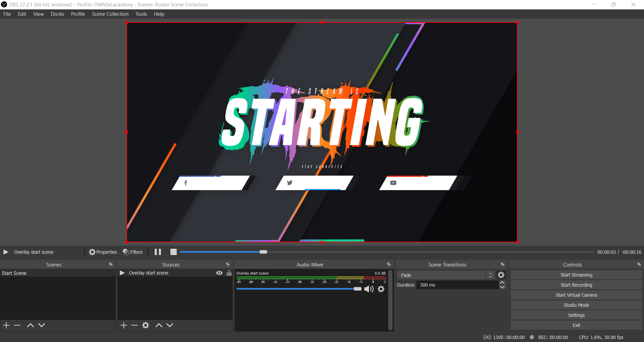The image size is (644, 342).
Task: Open source properties gear in Sources panel
Action: [146, 325]
